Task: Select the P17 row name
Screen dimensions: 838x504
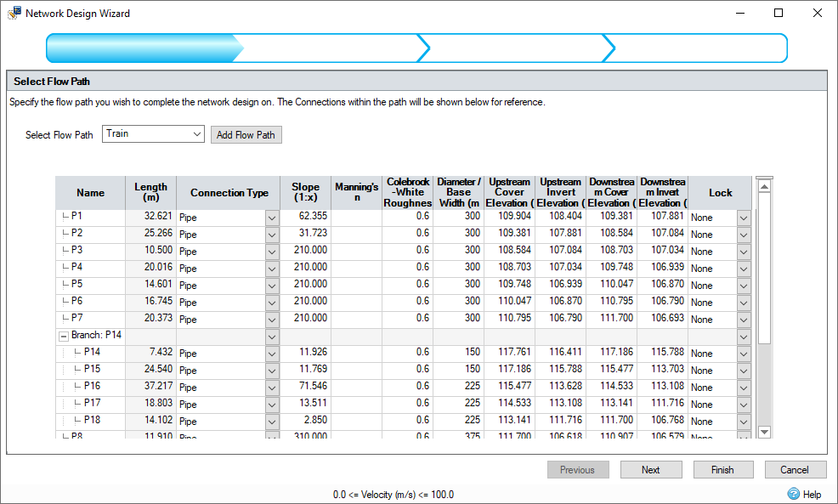Action: point(92,403)
